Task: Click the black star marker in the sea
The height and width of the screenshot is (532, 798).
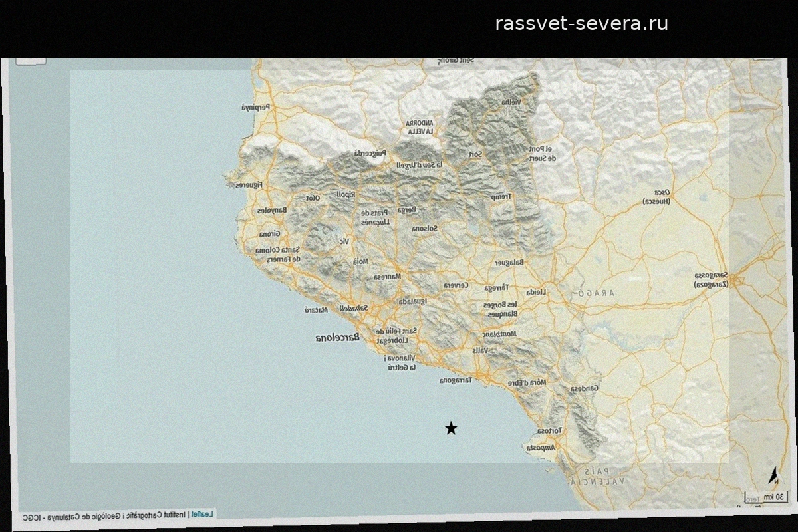Action: click(x=451, y=428)
